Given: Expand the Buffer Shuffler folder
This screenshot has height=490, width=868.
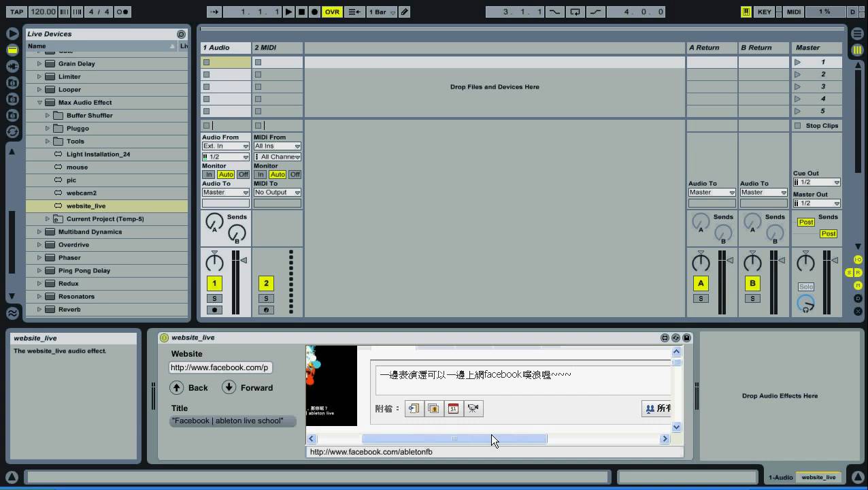Looking at the screenshot, I should pos(48,116).
